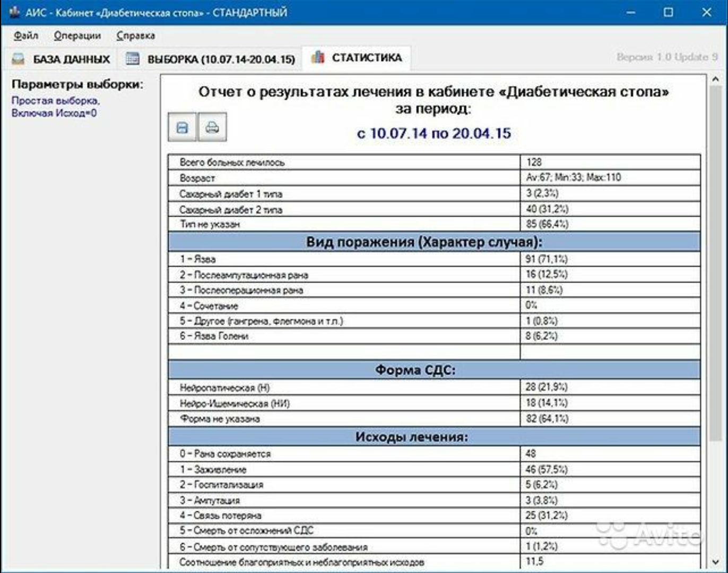
Task: Open the Файл menu
Action: [x=26, y=36]
